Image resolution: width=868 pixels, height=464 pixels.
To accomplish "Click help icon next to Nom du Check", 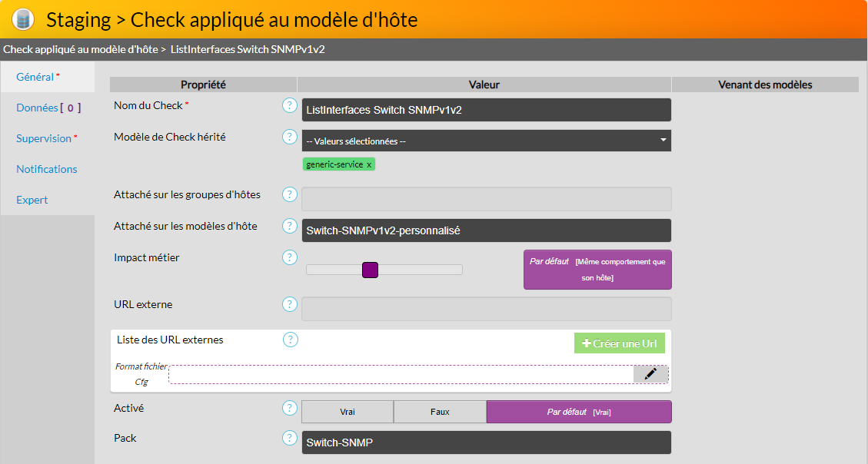I will point(290,105).
